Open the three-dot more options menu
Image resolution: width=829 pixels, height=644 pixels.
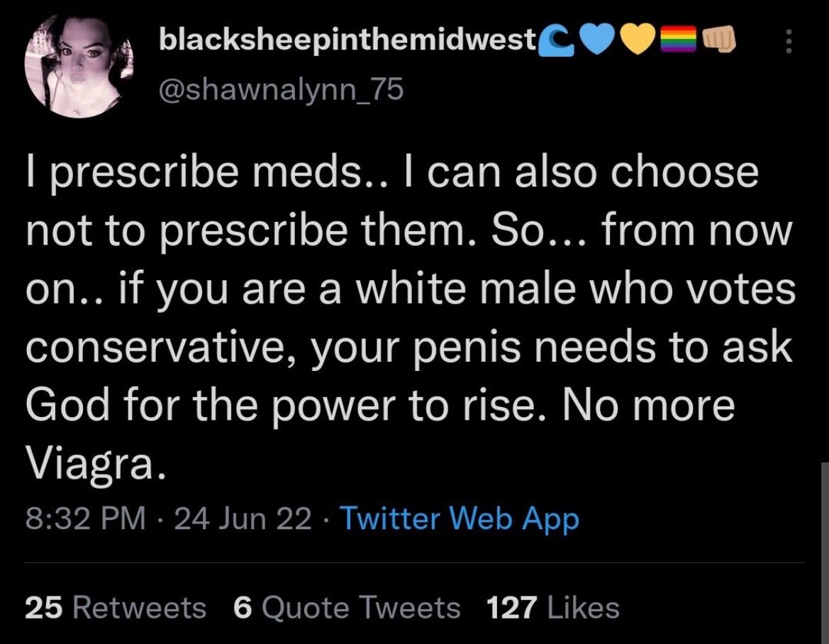pos(789,41)
